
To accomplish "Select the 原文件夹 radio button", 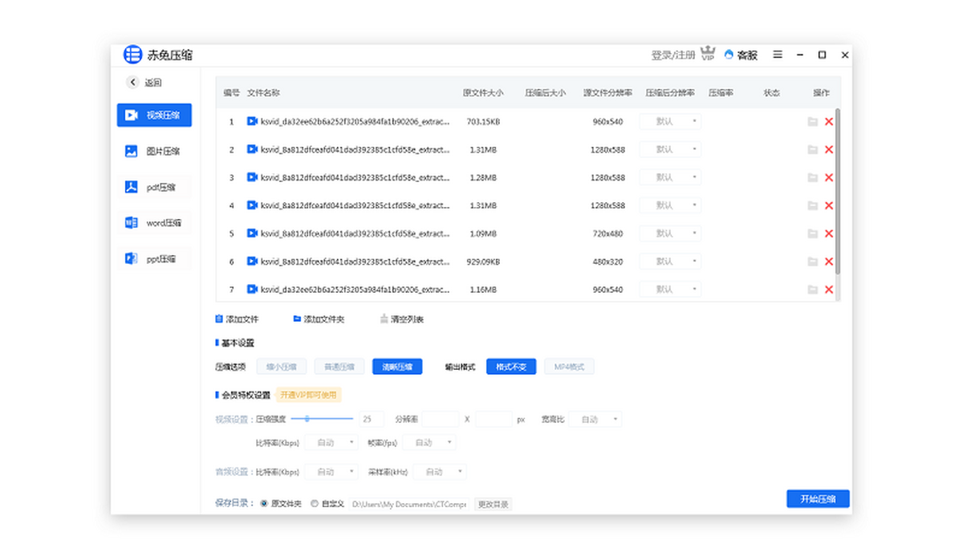I will (x=264, y=504).
